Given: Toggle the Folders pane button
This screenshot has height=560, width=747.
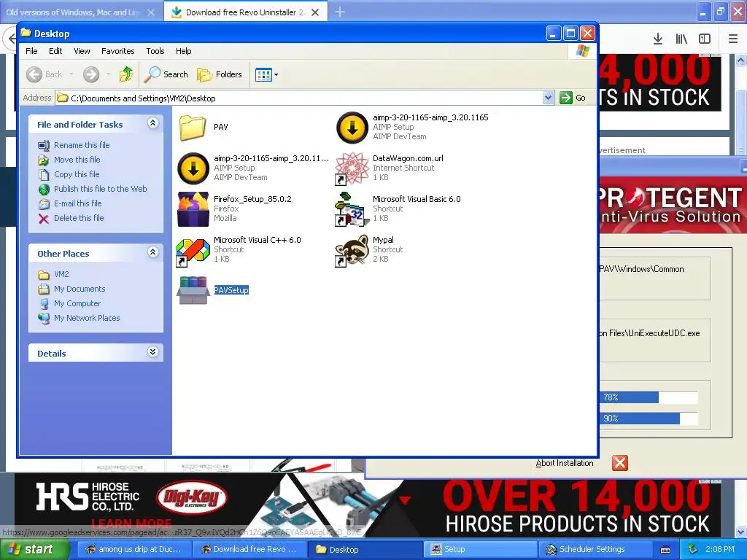Looking at the screenshot, I should pyautogui.click(x=220, y=74).
